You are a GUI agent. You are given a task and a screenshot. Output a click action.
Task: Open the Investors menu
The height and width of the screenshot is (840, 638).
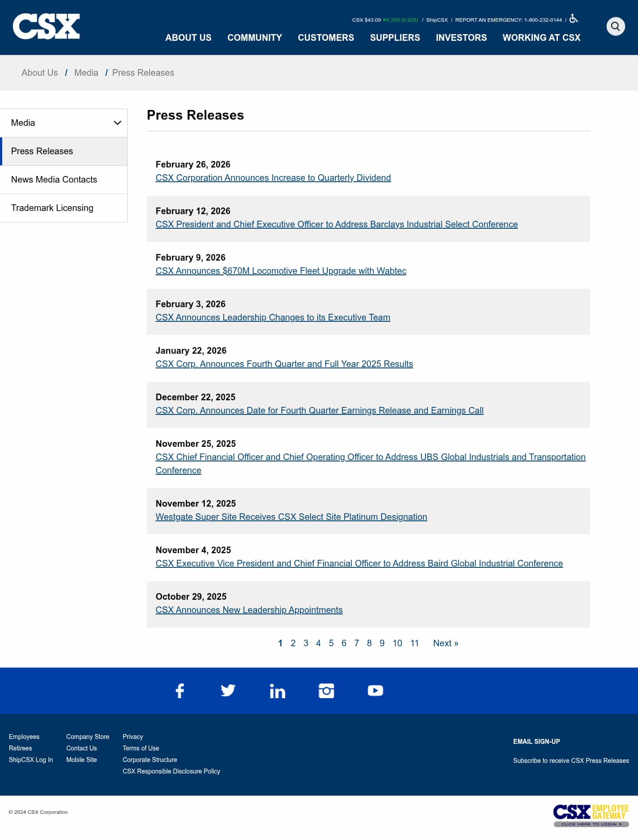click(461, 38)
